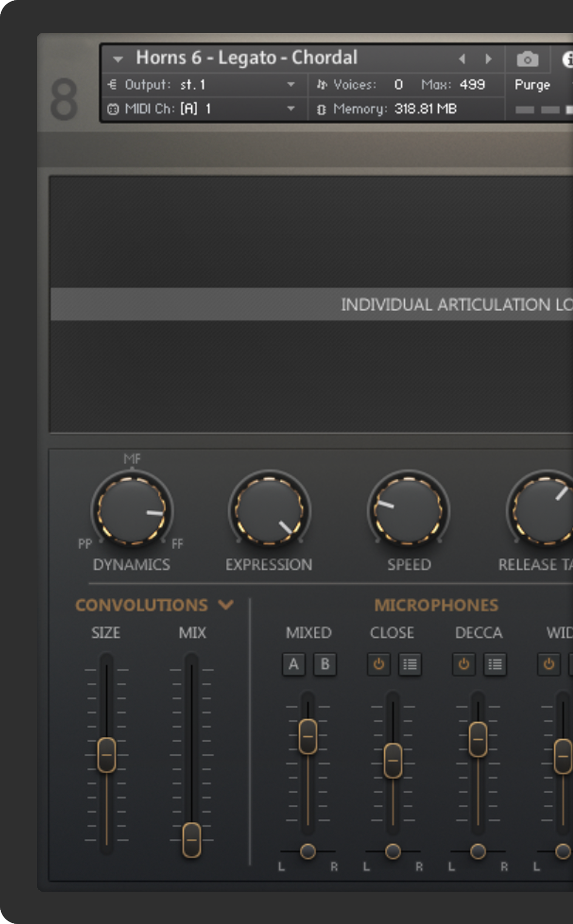Go to previous instrument preset arrow
The height and width of the screenshot is (924, 573).
click(462, 59)
